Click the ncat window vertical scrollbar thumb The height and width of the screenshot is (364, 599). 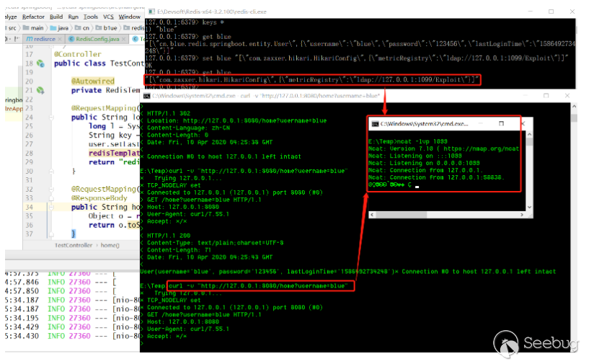pyautogui.click(x=530, y=143)
